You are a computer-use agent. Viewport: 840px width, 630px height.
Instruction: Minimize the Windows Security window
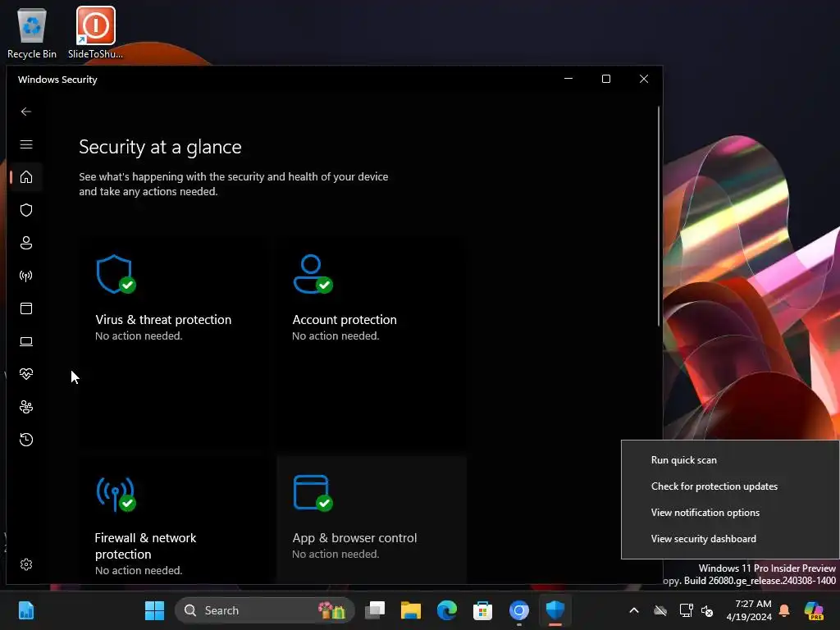click(568, 80)
